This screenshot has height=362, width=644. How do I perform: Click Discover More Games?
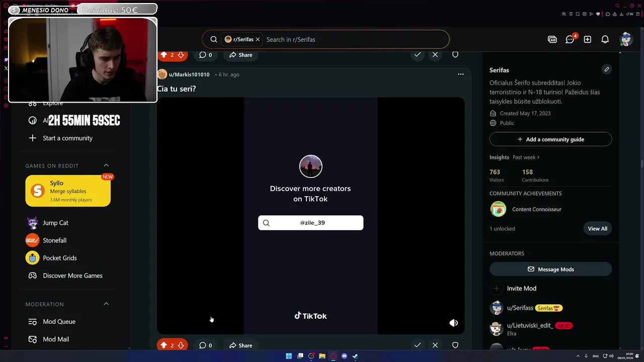tap(72, 276)
